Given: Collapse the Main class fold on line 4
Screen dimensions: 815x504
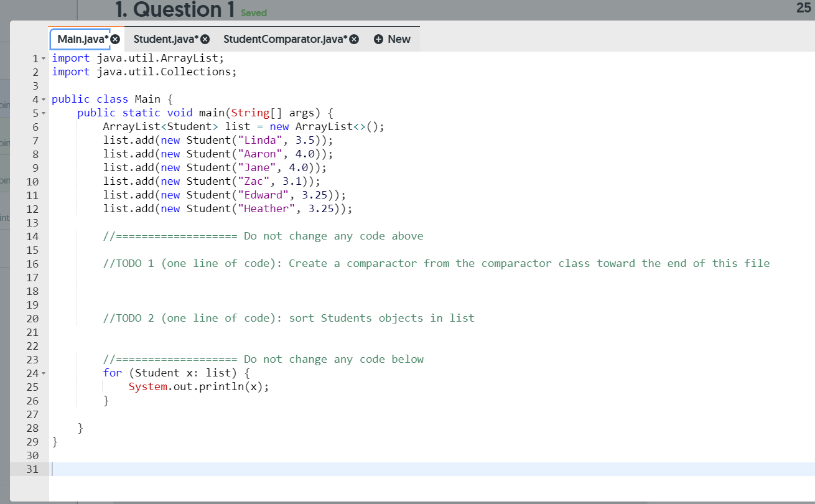Looking at the screenshot, I should [44, 98].
